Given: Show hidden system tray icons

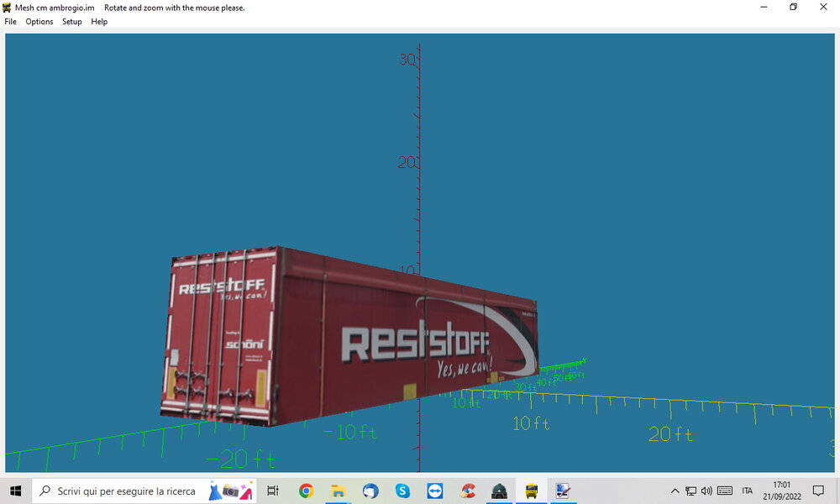Looking at the screenshot, I should pos(675,491).
